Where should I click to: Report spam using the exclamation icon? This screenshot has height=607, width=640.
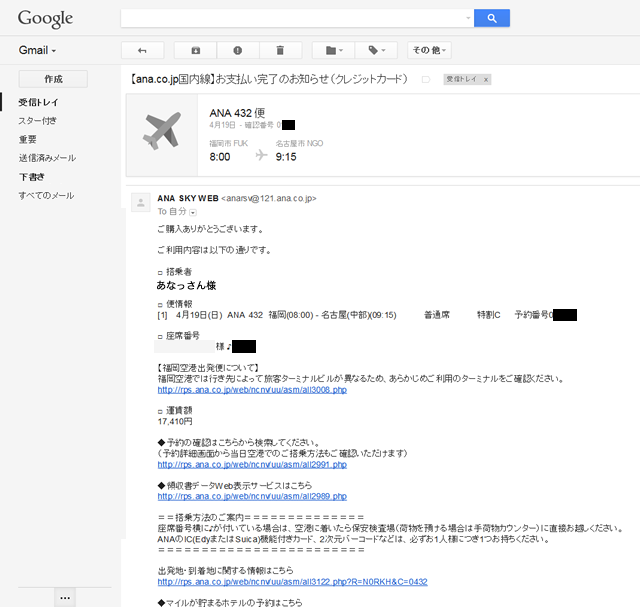238,50
